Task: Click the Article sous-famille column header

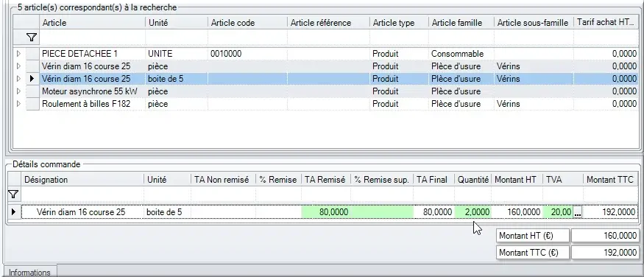Action: (x=534, y=23)
